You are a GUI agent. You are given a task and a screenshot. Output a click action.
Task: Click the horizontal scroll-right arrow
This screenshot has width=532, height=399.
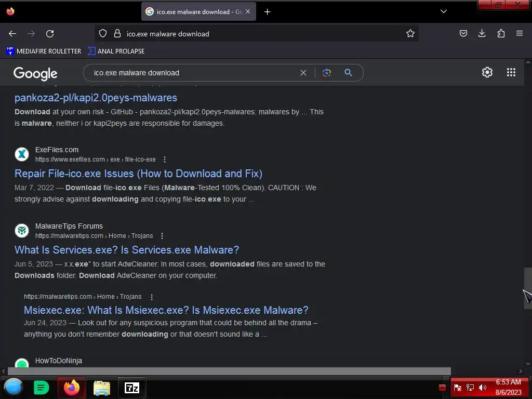click(x=521, y=371)
